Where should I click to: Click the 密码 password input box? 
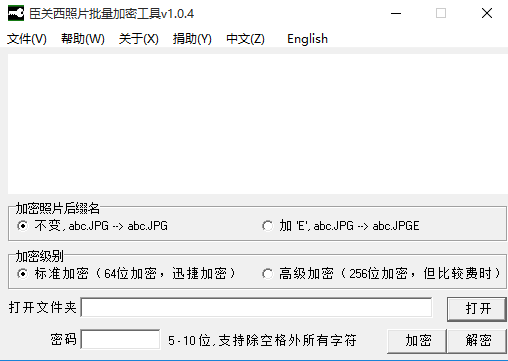pos(120,340)
